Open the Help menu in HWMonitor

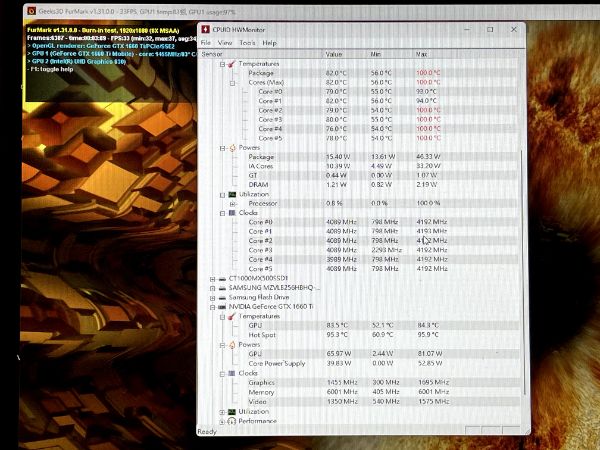[269, 43]
